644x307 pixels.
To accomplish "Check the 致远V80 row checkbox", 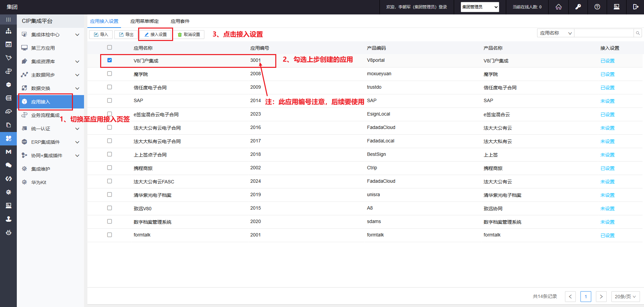I will [110, 208].
